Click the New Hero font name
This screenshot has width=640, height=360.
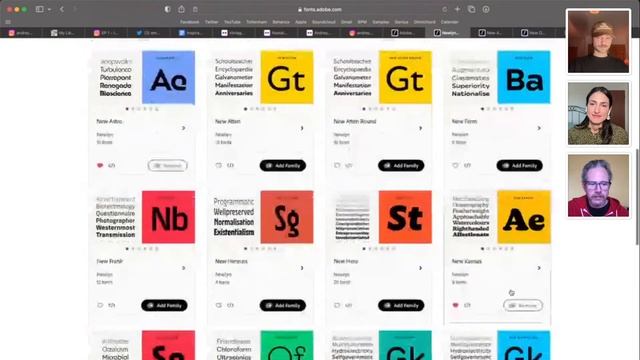coord(345,261)
